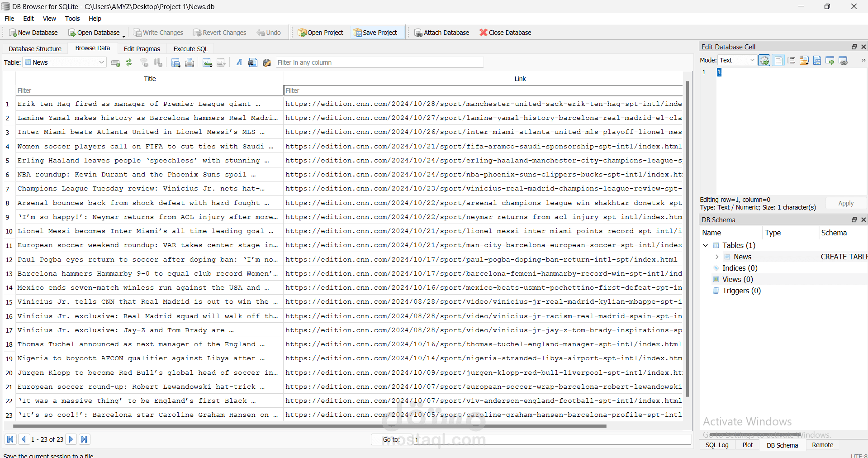Open the File menu
Screen dimensions: 868x458
pyautogui.click(x=9, y=19)
